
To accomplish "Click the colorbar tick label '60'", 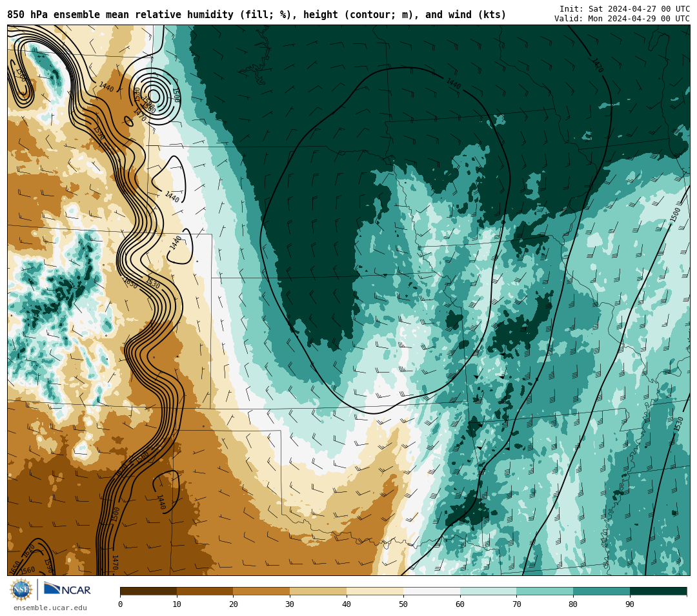I will click(460, 604).
